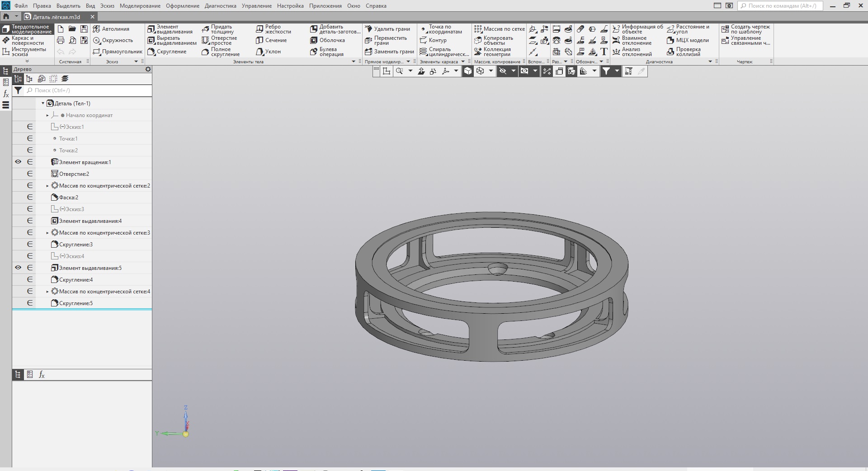
Task: Select the T text annotation tool in the ribbon
Action: pyautogui.click(x=604, y=52)
